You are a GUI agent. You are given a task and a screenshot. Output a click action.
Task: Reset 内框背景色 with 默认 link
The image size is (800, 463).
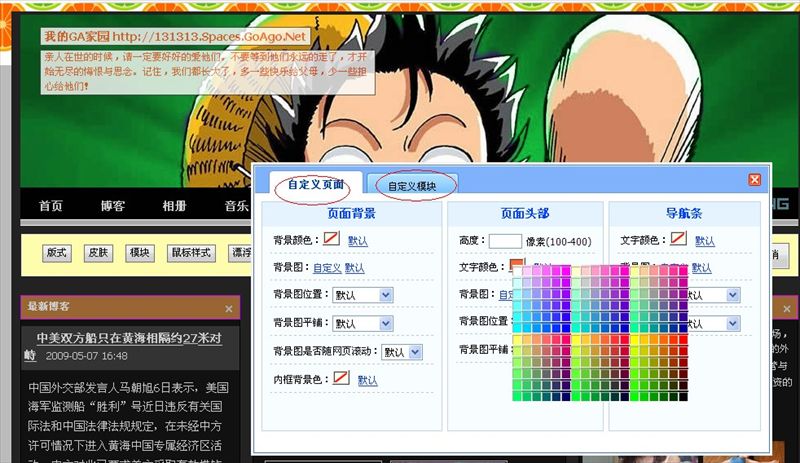click(x=367, y=380)
